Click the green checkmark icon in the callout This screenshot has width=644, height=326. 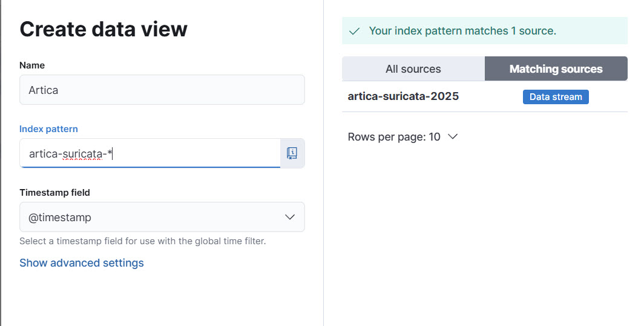click(x=355, y=31)
